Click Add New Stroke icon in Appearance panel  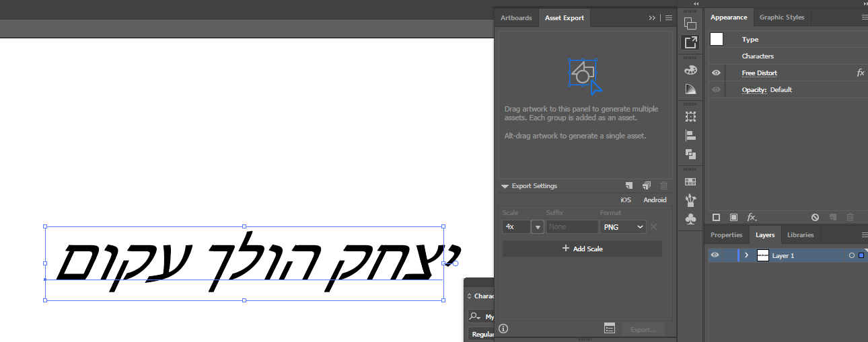click(717, 217)
